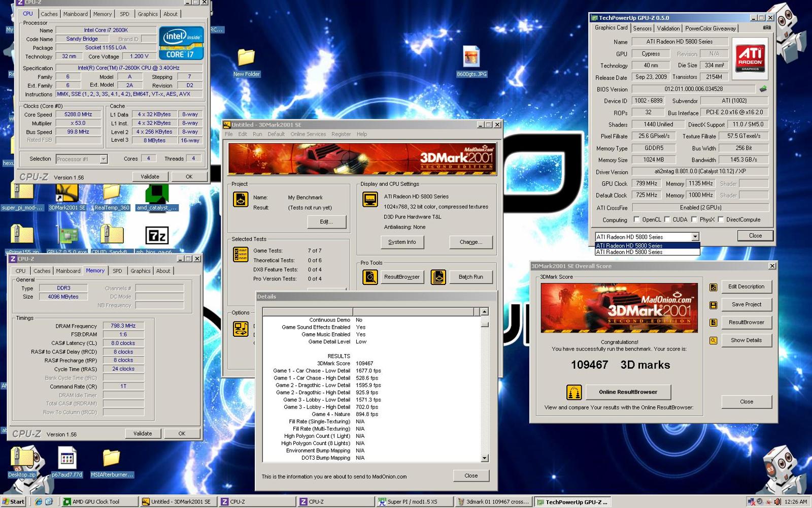The height and width of the screenshot is (508, 812).
Task: Open the Help menu in 3DMark2001
Action: pos(362,134)
